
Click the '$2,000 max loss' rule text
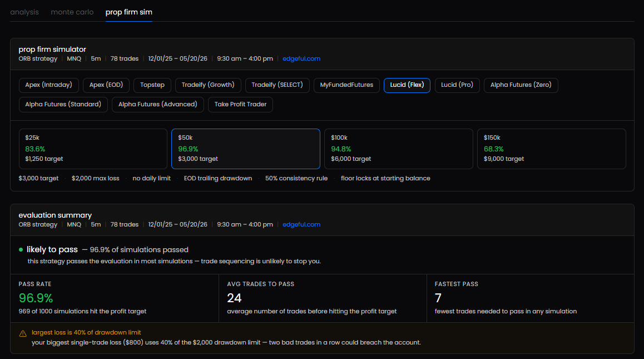[x=95, y=179]
